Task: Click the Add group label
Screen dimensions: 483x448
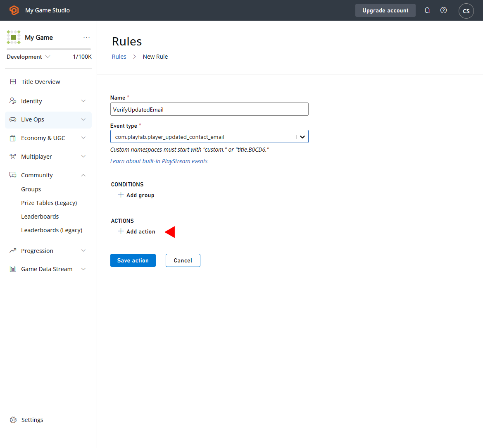Action: (x=140, y=195)
